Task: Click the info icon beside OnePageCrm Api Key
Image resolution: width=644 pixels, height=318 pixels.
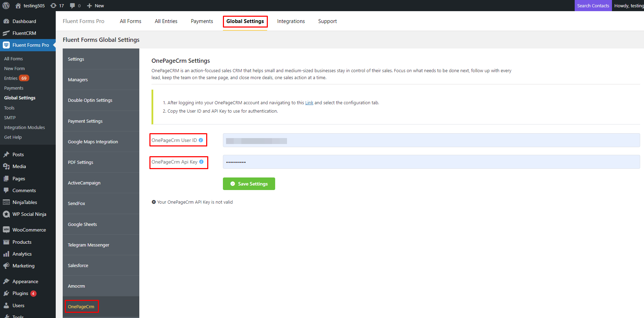Action: (201, 162)
